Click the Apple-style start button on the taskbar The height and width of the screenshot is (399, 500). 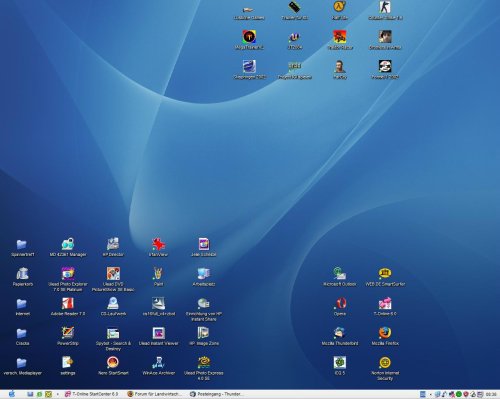[x=12, y=394]
